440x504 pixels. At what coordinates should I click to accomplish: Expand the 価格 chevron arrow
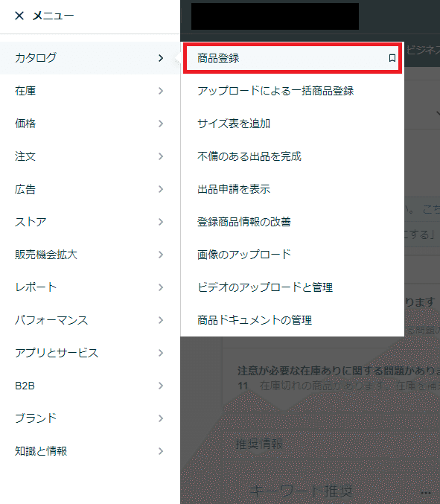161,124
